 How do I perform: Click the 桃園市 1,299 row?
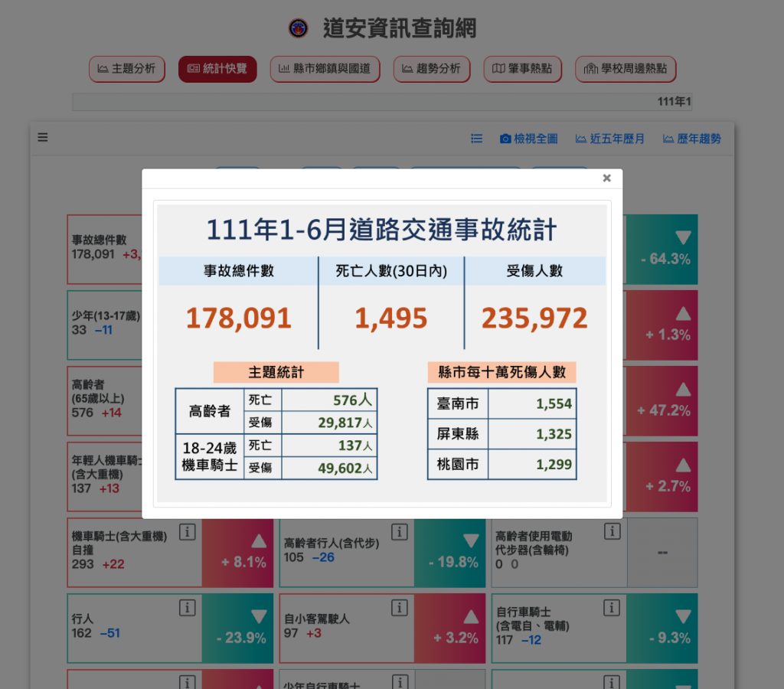(502, 465)
